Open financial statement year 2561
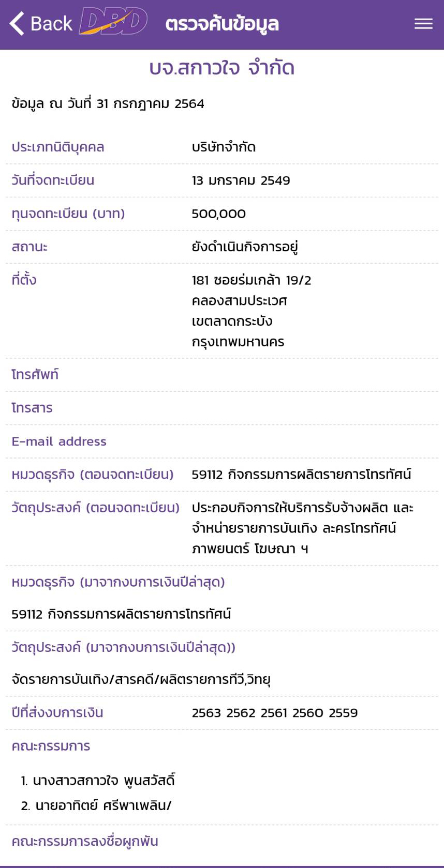This screenshot has height=868, width=444. click(x=274, y=713)
